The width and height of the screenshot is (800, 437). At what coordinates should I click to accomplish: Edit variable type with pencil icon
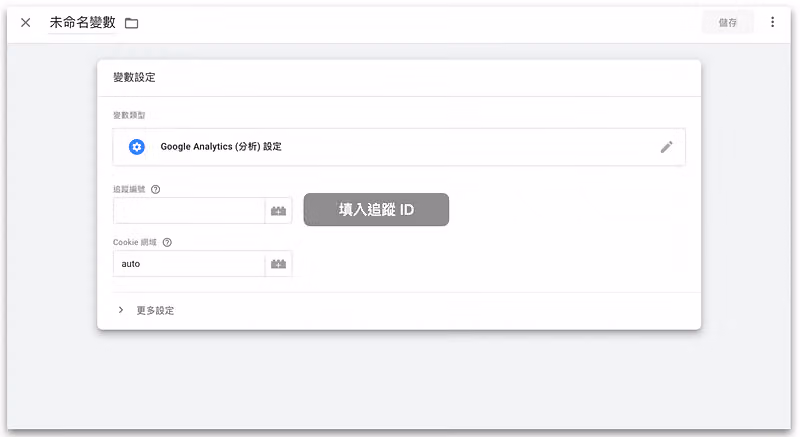click(x=666, y=147)
